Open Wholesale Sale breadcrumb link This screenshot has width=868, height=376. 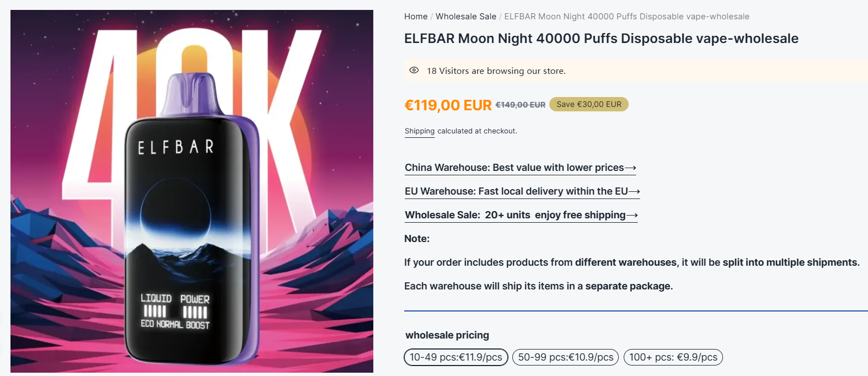466,17
